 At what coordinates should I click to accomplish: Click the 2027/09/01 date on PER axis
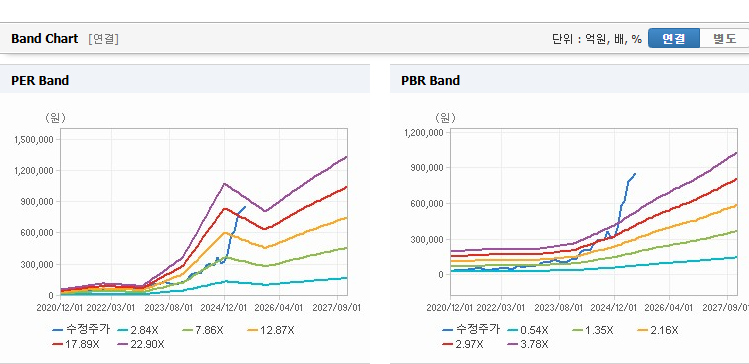click(337, 308)
